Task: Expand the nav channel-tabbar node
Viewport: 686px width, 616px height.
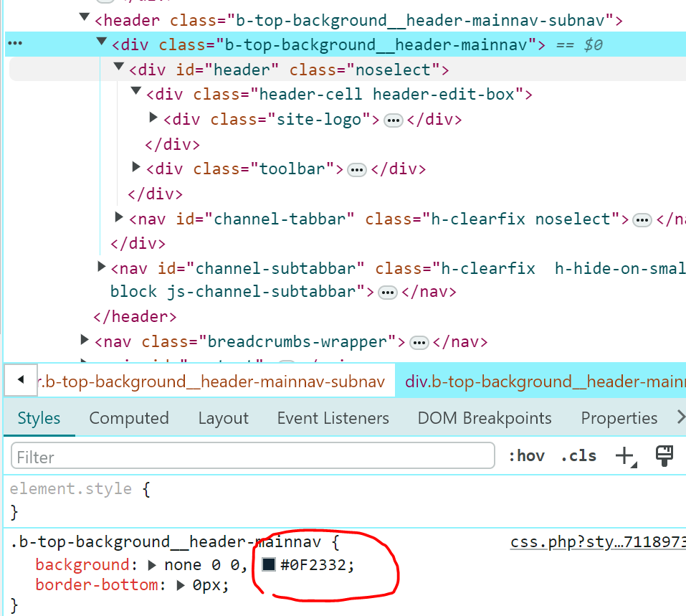Action: 118,217
